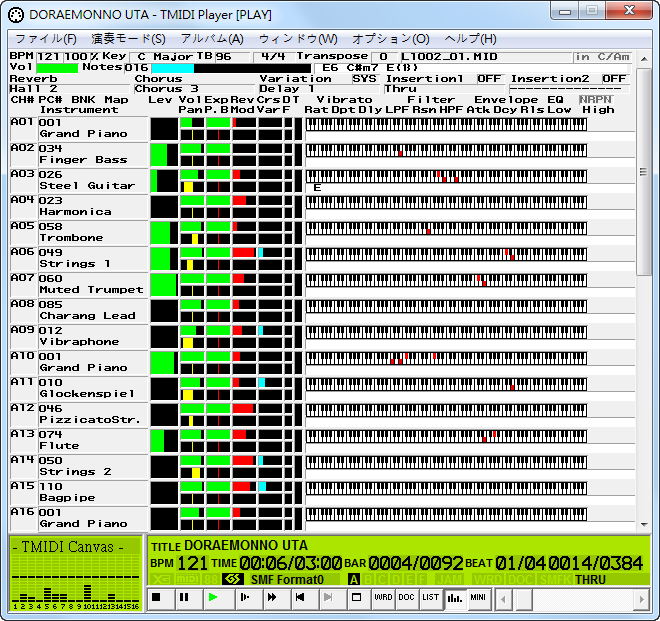Select channel A11 Glockenspiel instrument
Viewport: 660px width, 621px height.
tap(87, 394)
